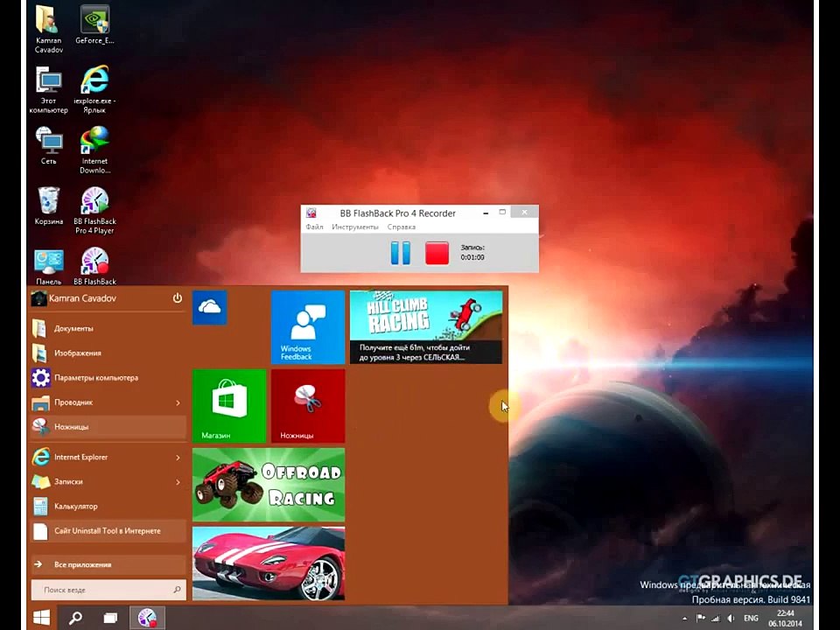Click the BB FlashBack recorder title icon

pos(311,213)
